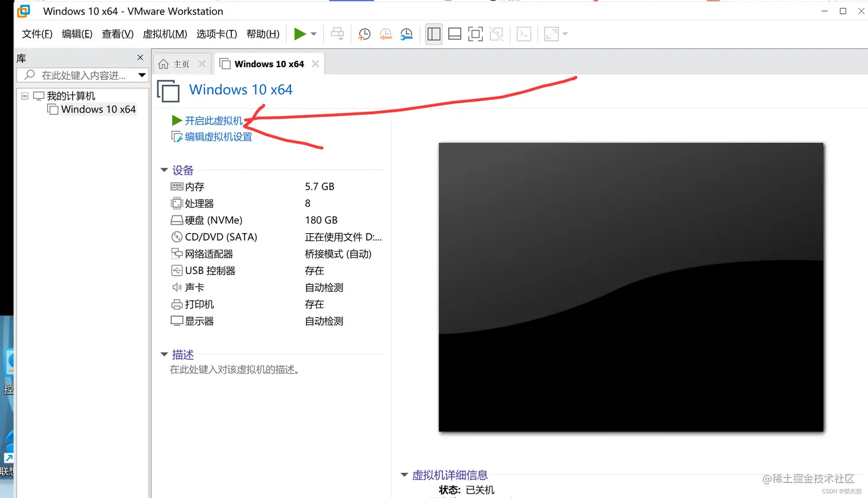Screen dimensions: 868x498
Task: Open the library search filter dropdown
Action: click(x=142, y=75)
